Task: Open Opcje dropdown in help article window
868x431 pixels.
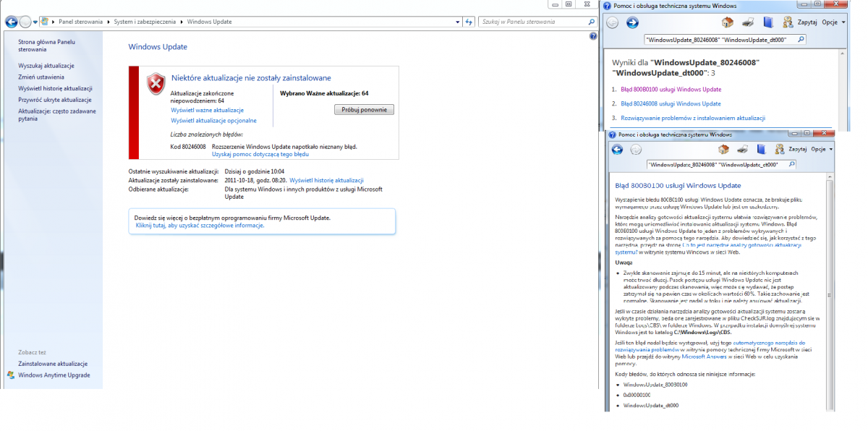Action: (822, 149)
